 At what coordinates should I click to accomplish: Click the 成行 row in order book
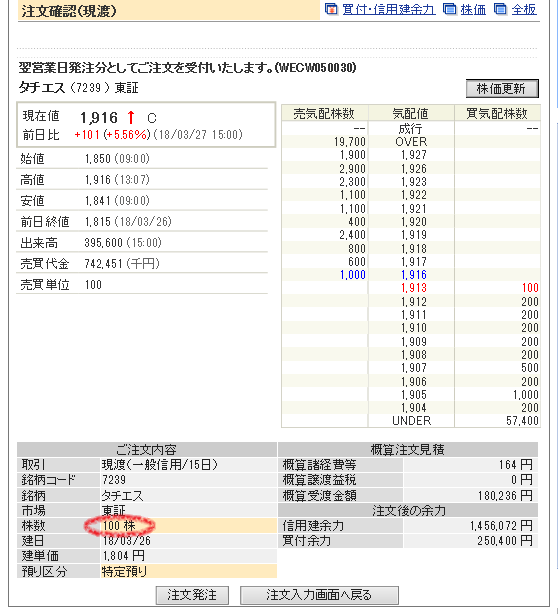tap(410, 128)
